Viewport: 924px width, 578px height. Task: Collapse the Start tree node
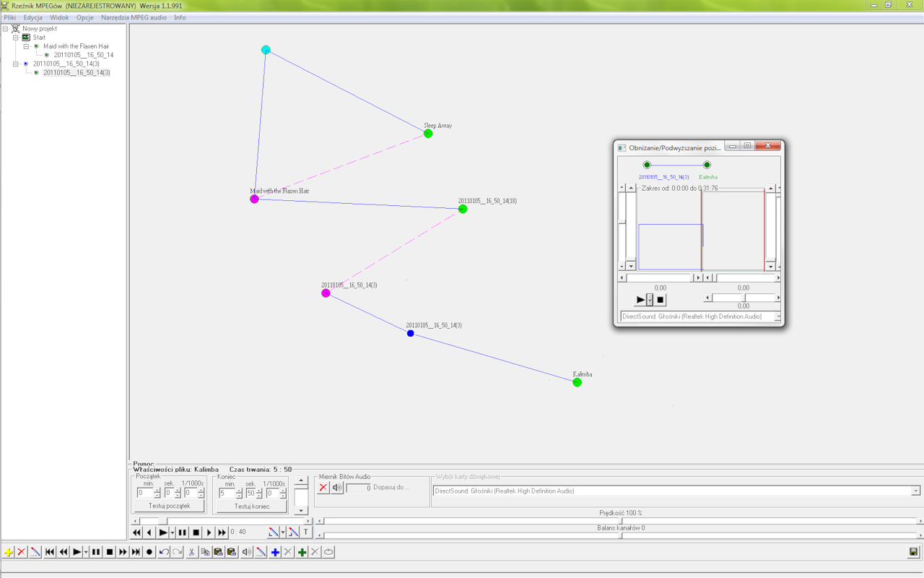click(x=16, y=38)
